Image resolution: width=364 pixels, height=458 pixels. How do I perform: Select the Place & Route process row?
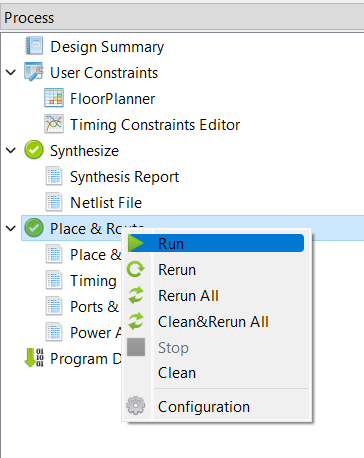tap(192, 228)
